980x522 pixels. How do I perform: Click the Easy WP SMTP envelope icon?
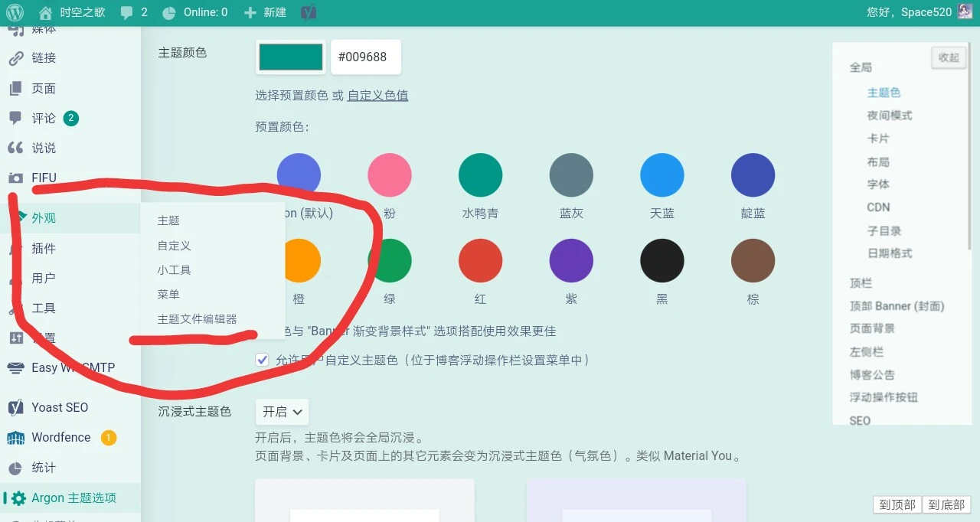[15, 368]
